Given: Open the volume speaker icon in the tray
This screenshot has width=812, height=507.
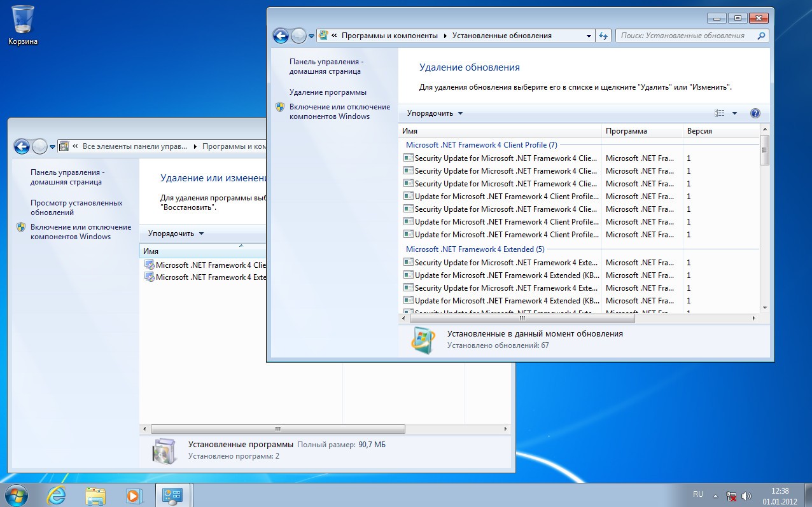Looking at the screenshot, I should (746, 496).
